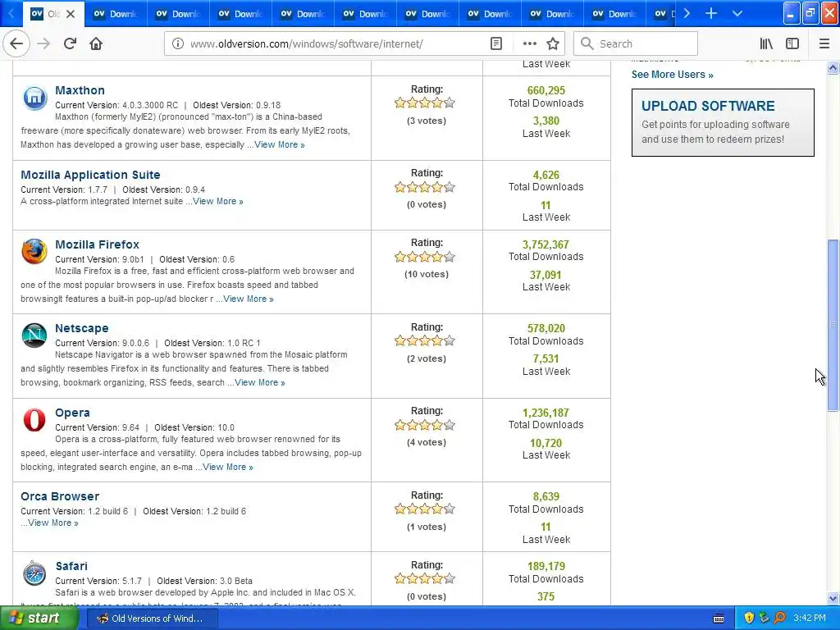The height and width of the screenshot is (630, 840).
Task: Click View More in Netscape description
Action: click(x=260, y=382)
